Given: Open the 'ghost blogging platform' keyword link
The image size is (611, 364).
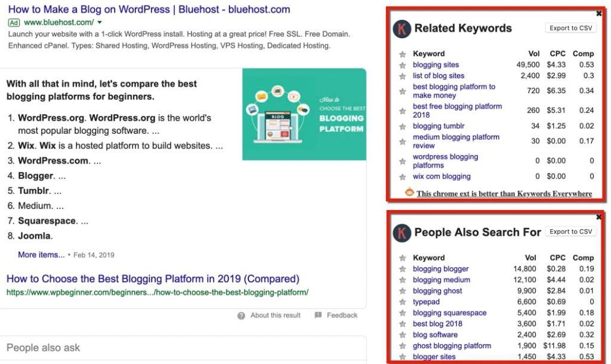Looking at the screenshot, I should 452,346.
